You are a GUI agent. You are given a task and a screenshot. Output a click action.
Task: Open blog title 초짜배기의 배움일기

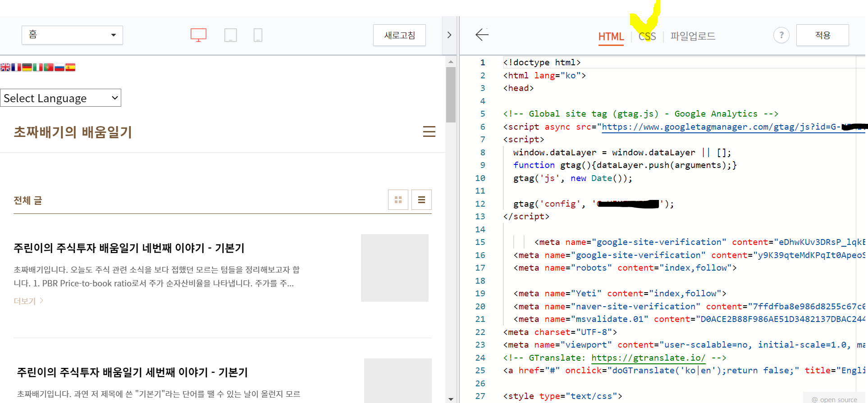point(73,132)
